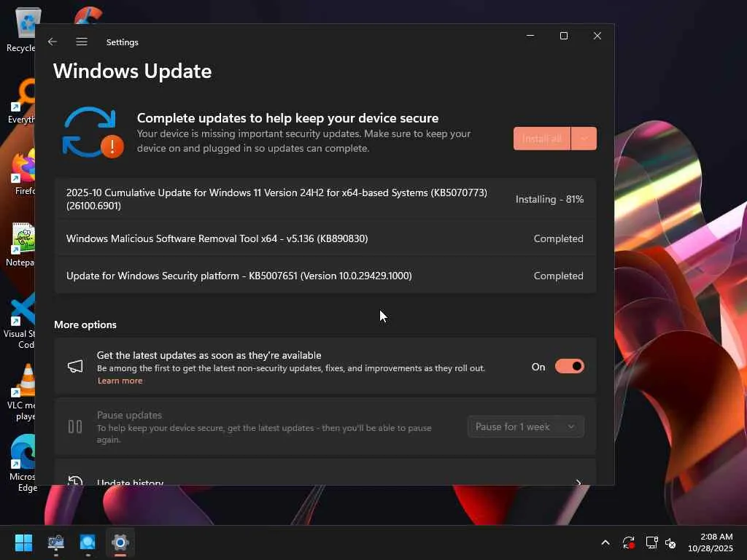Image resolution: width=747 pixels, height=560 pixels.
Task: Open the Everything search desktop shortcut
Action: 21,101
